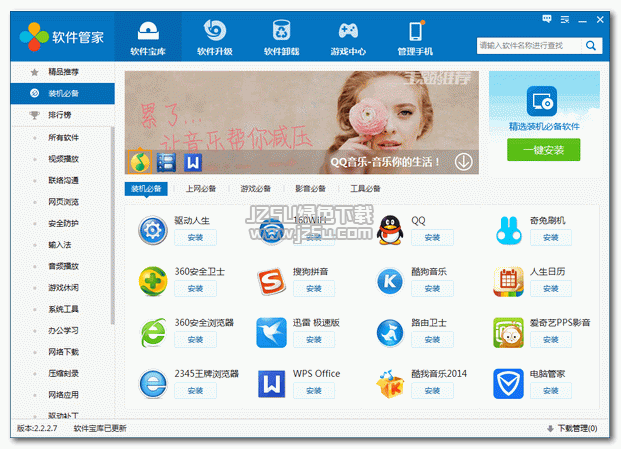Click the 2345王牌浏览器 icon
Viewport: 621px width, 449px height.
[x=153, y=384]
